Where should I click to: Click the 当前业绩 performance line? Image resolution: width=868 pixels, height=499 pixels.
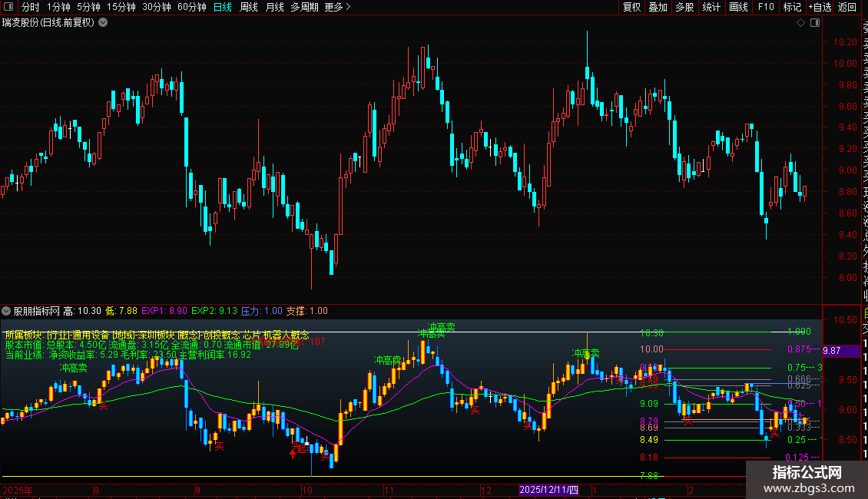(x=128, y=355)
